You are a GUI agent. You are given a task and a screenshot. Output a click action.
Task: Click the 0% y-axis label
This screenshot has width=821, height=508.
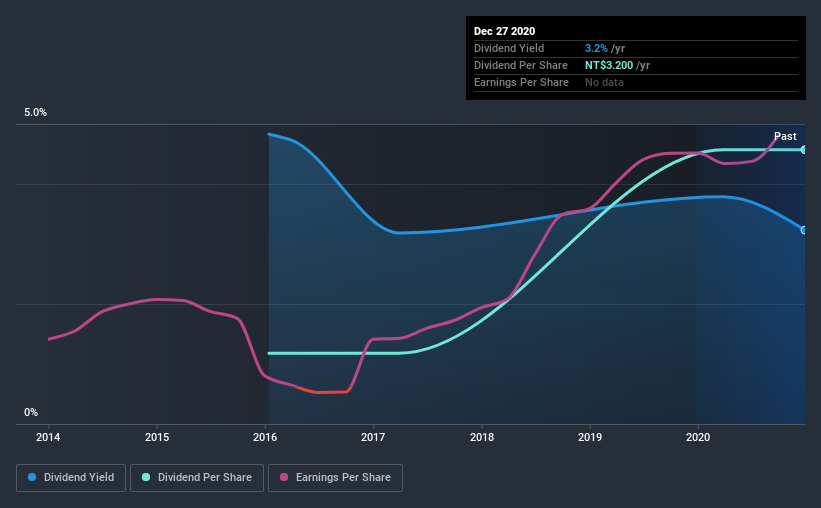click(31, 413)
